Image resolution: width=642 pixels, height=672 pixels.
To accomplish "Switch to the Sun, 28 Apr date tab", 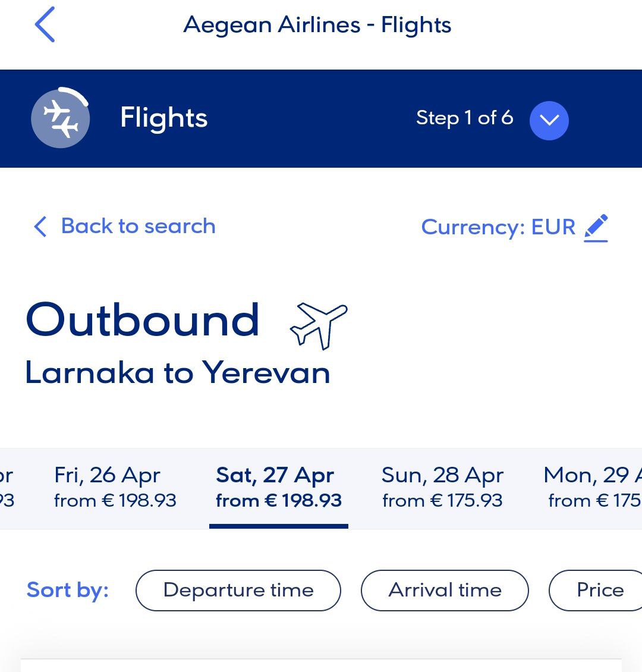I will (x=442, y=487).
